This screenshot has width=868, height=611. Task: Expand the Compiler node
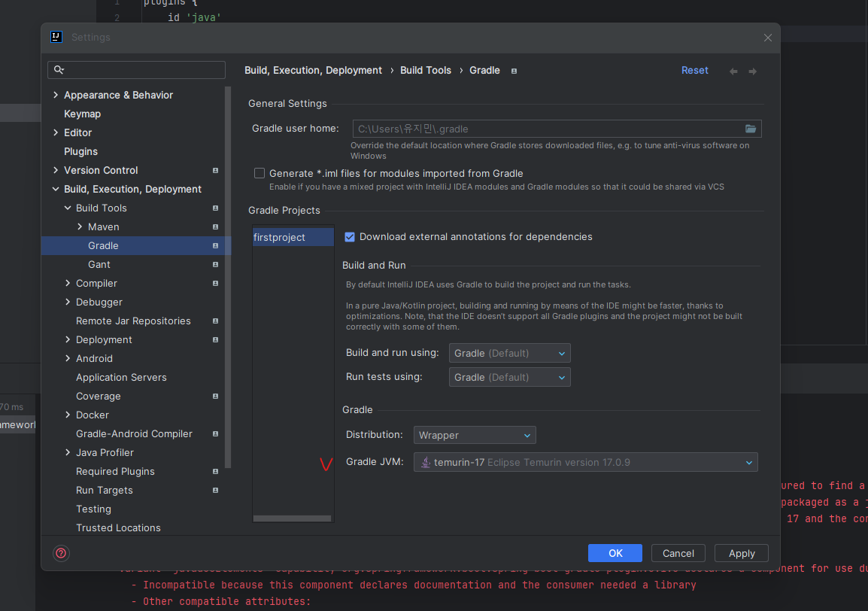coord(68,284)
